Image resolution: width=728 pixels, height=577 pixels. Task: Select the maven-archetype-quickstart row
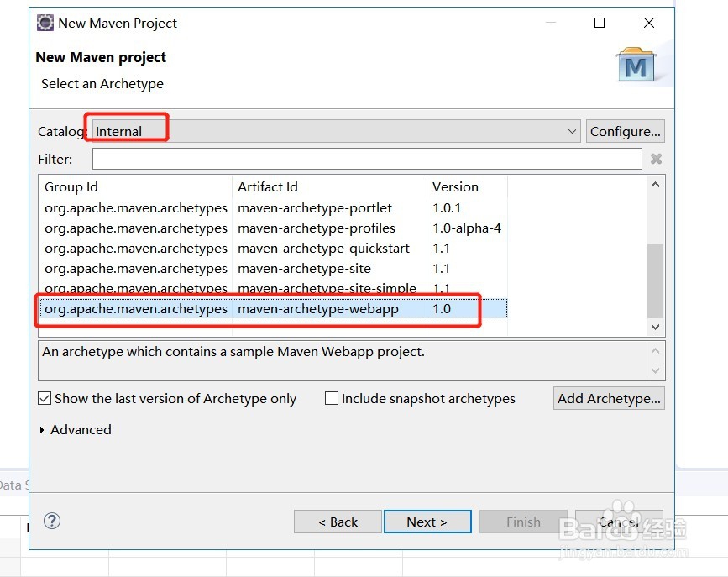(x=323, y=249)
